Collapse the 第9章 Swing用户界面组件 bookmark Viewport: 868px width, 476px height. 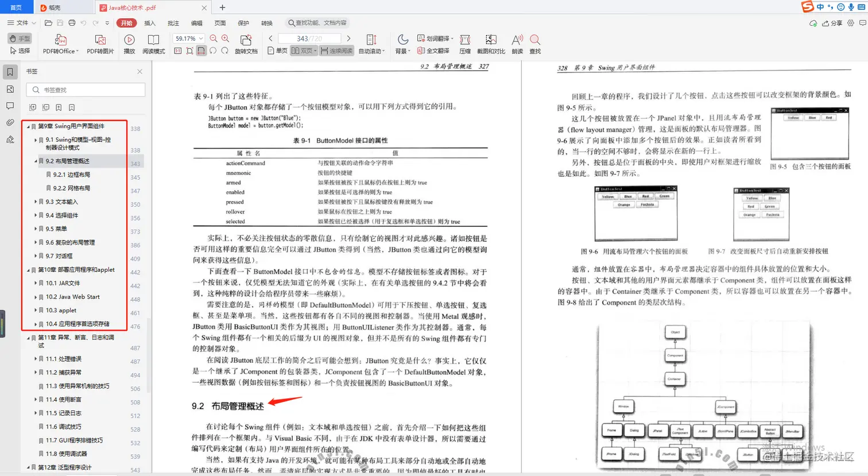click(x=28, y=126)
